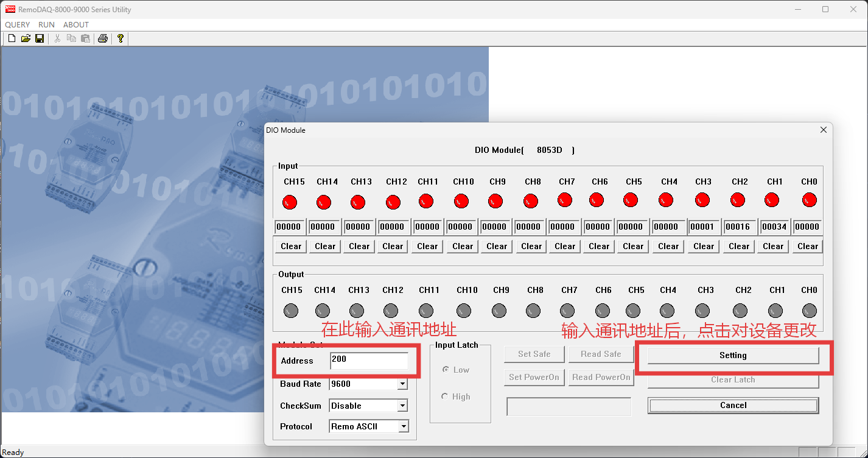Click the Input CH0 red indicator light
This screenshot has width=868, height=458.
(x=809, y=200)
